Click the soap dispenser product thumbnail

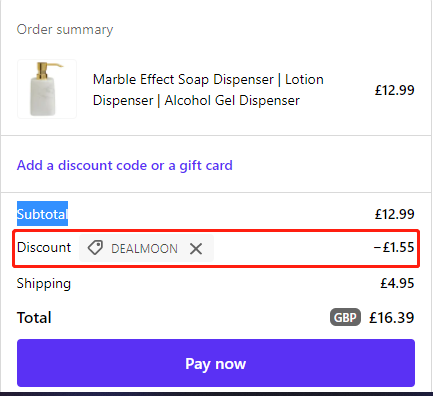pos(47,89)
